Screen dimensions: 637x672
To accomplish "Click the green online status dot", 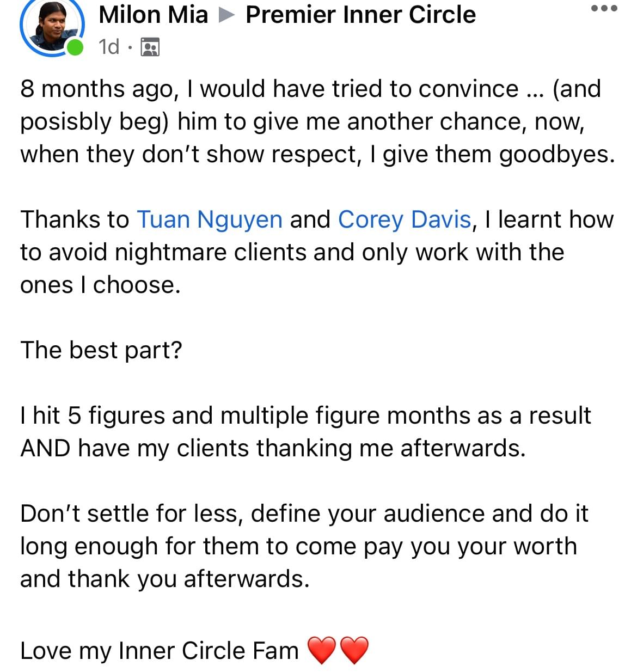I will click(x=75, y=47).
